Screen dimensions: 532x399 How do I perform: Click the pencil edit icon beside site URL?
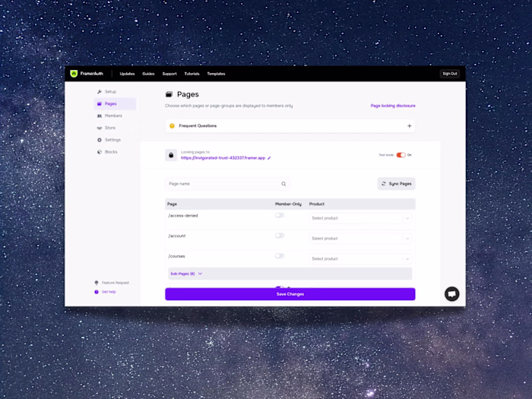tap(269, 158)
